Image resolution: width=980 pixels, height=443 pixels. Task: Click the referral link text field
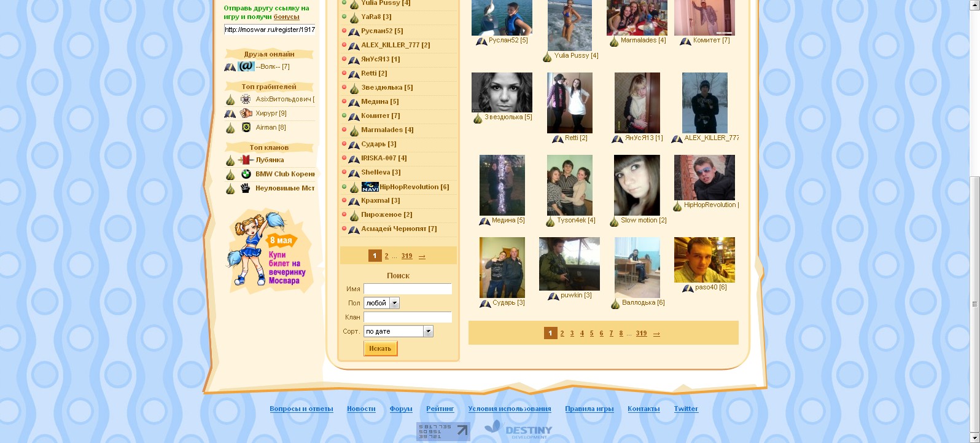click(x=270, y=29)
